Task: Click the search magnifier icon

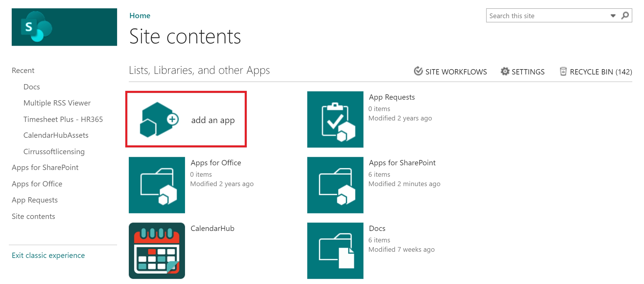Action: point(625,16)
